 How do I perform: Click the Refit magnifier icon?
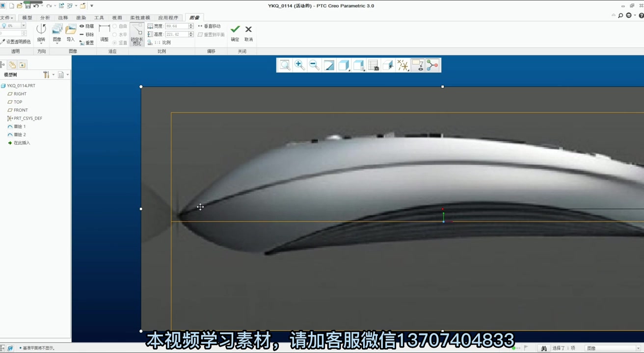pyautogui.click(x=285, y=65)
